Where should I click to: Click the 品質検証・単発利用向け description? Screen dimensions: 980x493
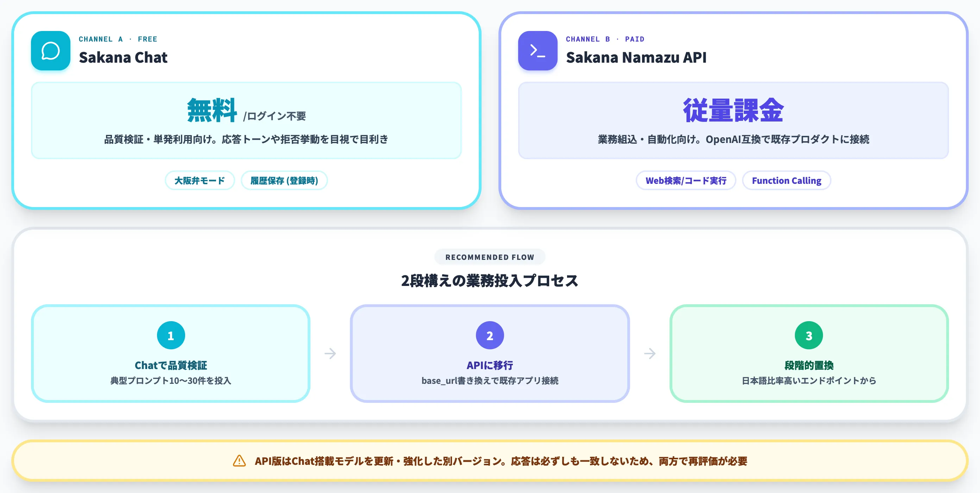pos(246,139)
